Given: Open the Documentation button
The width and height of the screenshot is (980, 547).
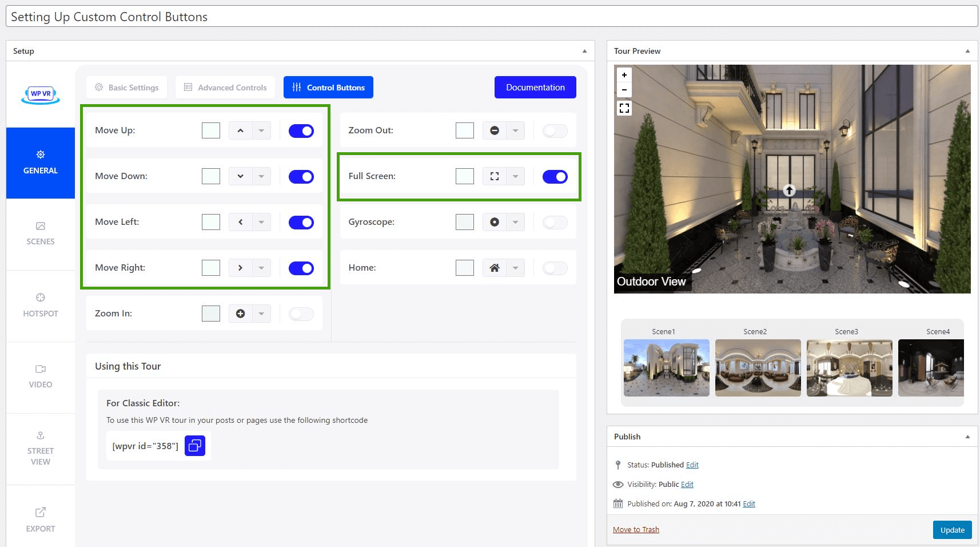Looking at the screenshot, I should (535, 88).
